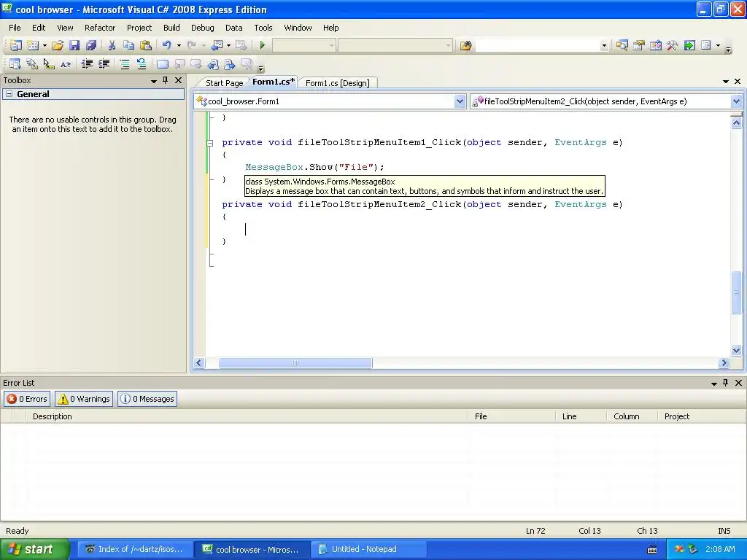Click the Windows start button
The height and width of the screenshot is (560, 747).
[x=35, y=549]
